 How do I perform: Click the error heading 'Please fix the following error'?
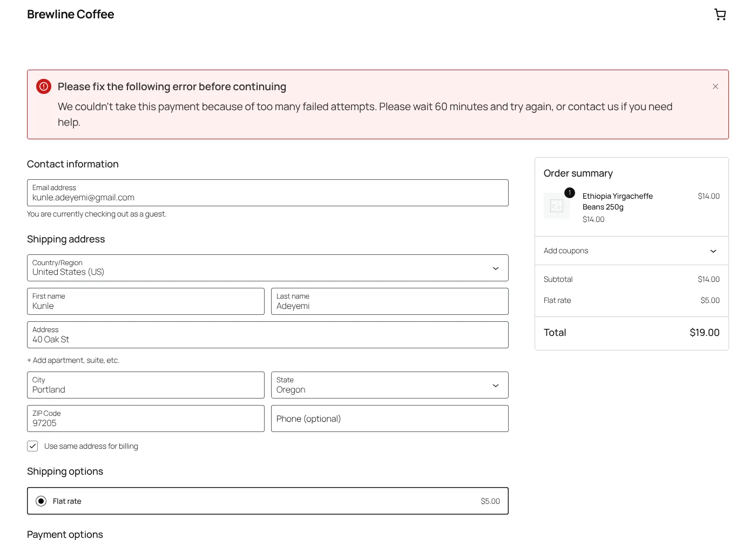click(x=172, y=86)
